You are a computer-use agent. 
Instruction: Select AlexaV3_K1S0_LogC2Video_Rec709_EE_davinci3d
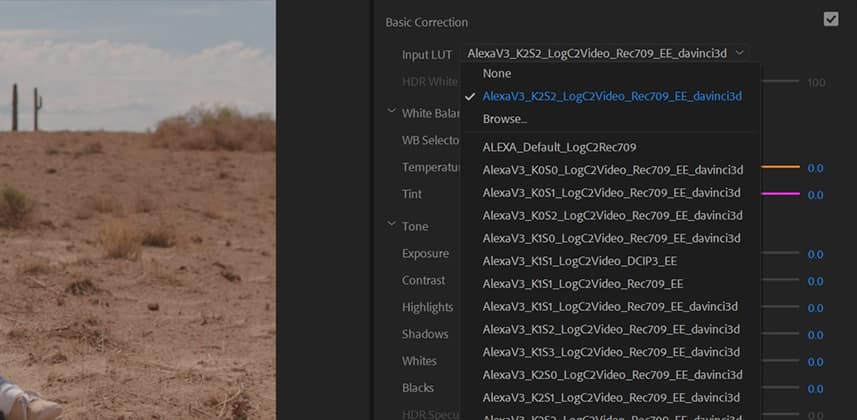[x=611, y=238]
